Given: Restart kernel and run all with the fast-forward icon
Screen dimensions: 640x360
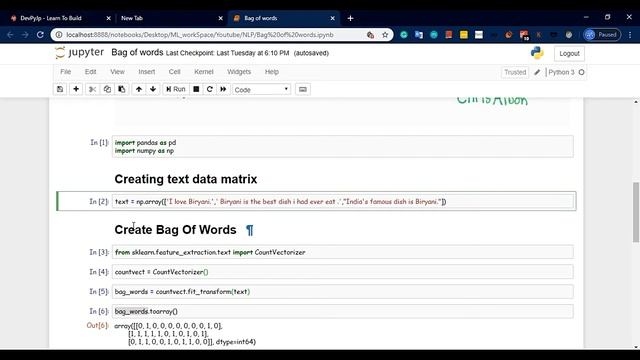Looking at the screenshot, I should tap(223, 89).
